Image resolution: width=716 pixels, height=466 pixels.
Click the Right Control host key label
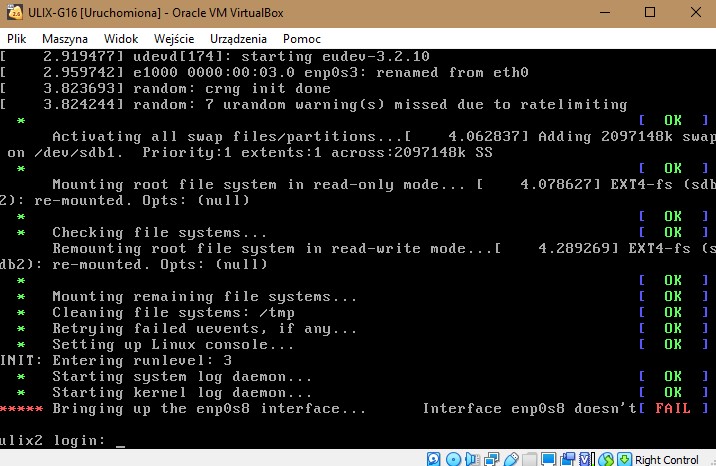[x=667, y=459]
